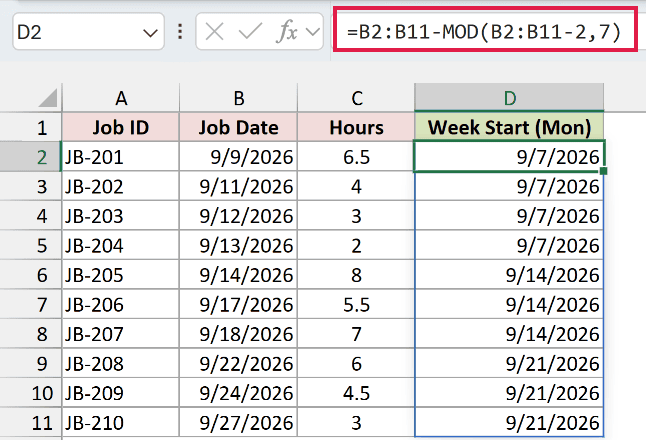Select row 6 header

pos(31,275)
